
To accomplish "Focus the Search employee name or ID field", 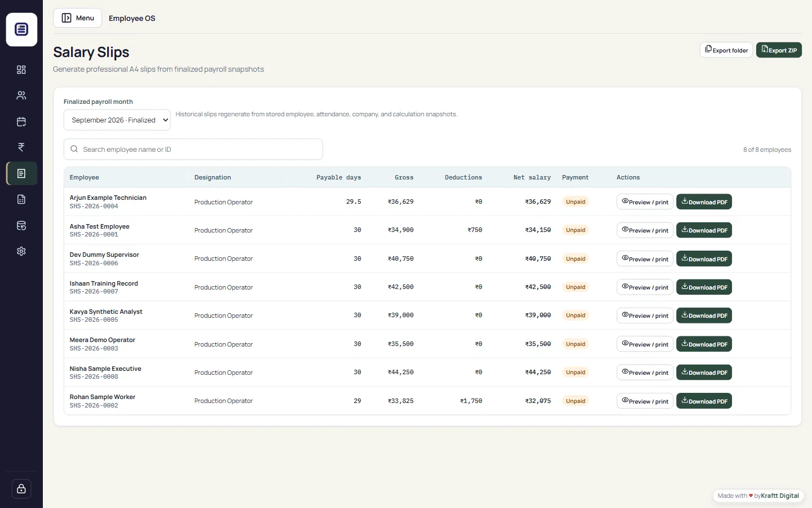I will [193, 150].
